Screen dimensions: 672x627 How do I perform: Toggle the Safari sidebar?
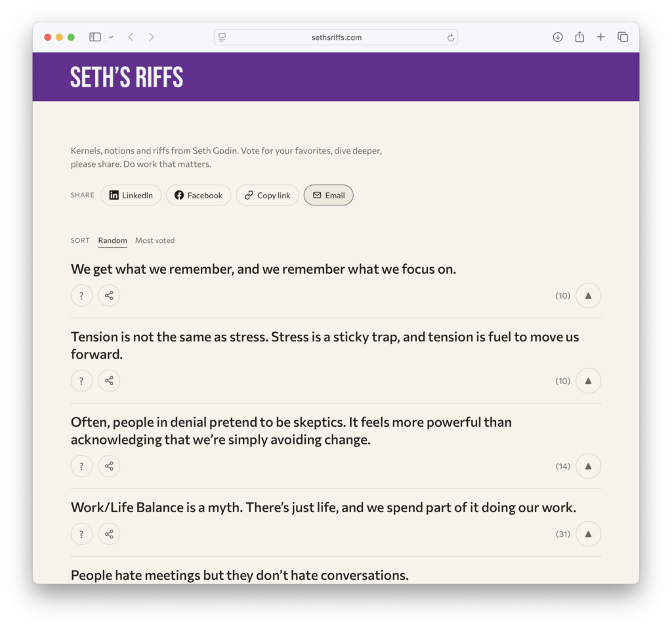coord(95,37)
